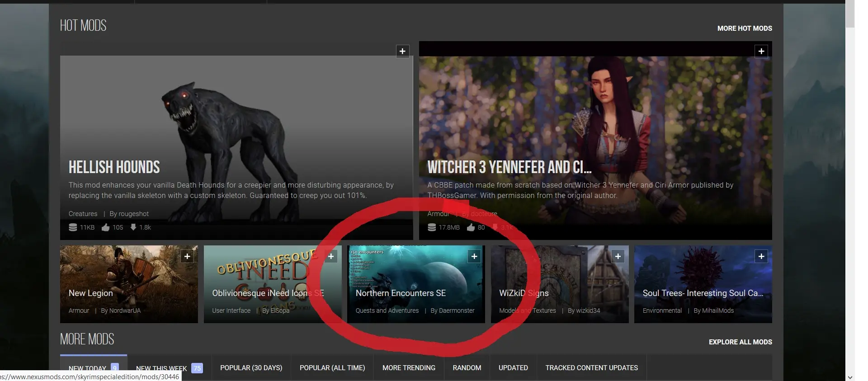The image size is (868, 381).
Task: Open author link Daermonster
Action: (457, 310)
